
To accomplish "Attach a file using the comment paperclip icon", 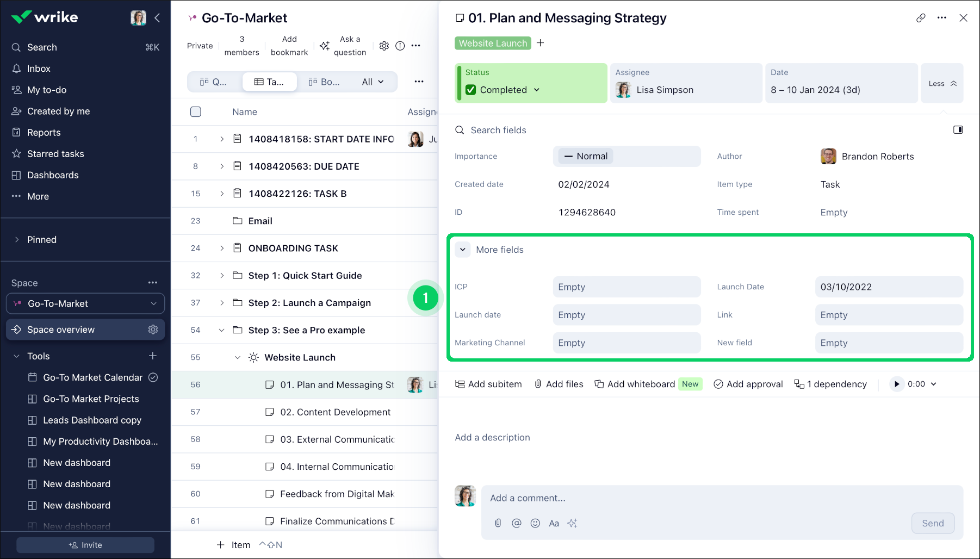I will coord(498,523).
